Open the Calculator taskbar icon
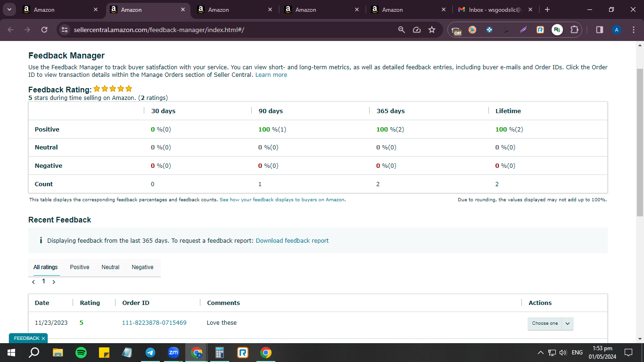 tap(220, 353)
